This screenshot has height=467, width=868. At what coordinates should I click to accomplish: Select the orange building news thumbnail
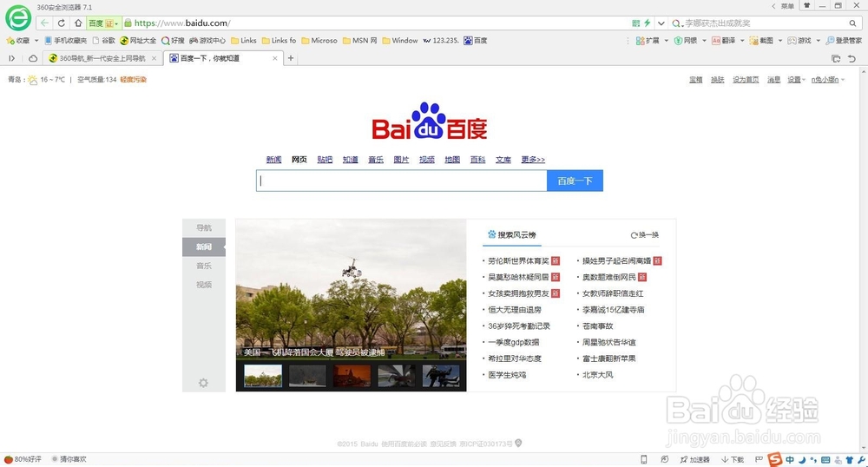pyautogui.click(x=352, y=376)
